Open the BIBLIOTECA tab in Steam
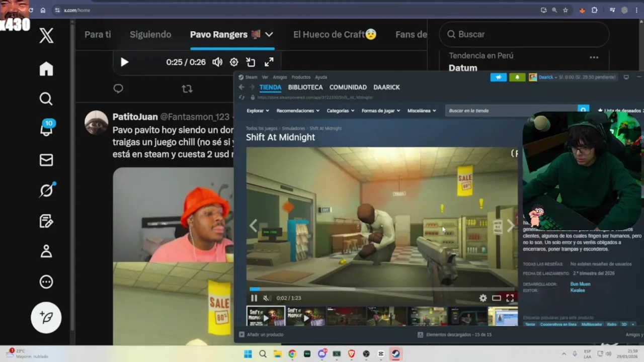 305,87
